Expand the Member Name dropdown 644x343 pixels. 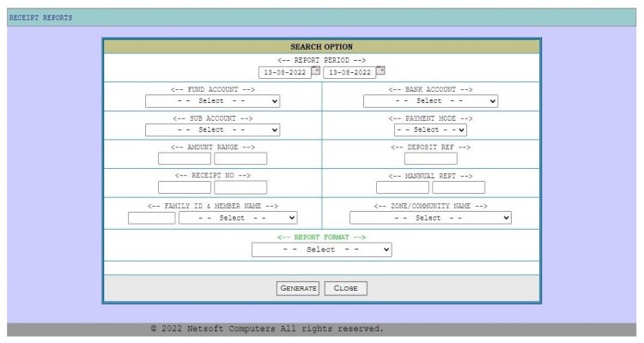pos(238,218)
